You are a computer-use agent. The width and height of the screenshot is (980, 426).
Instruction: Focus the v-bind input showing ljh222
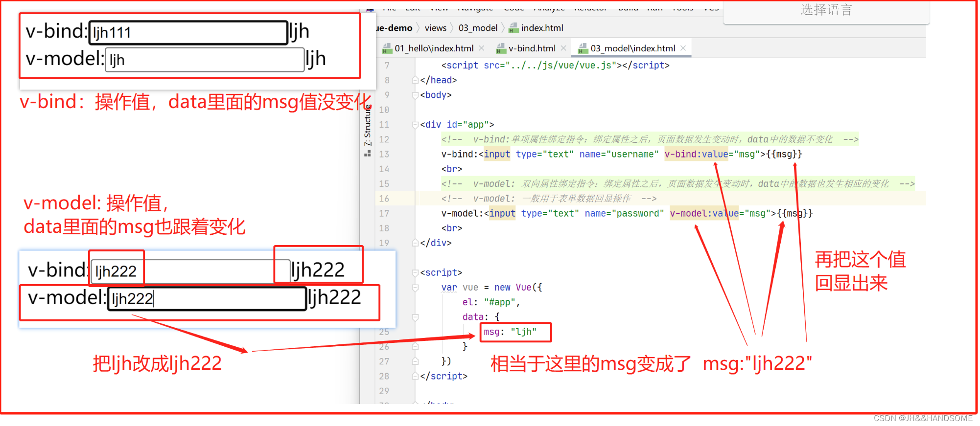[190, 271]
